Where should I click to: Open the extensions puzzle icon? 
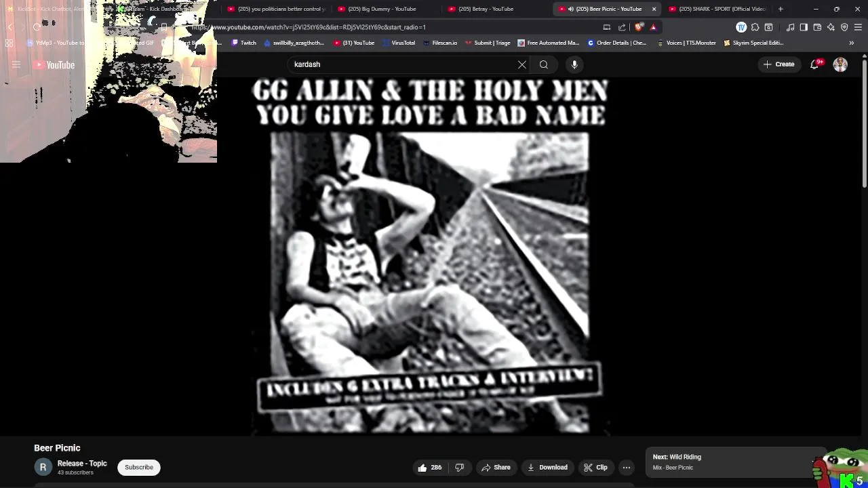[755, 27]
